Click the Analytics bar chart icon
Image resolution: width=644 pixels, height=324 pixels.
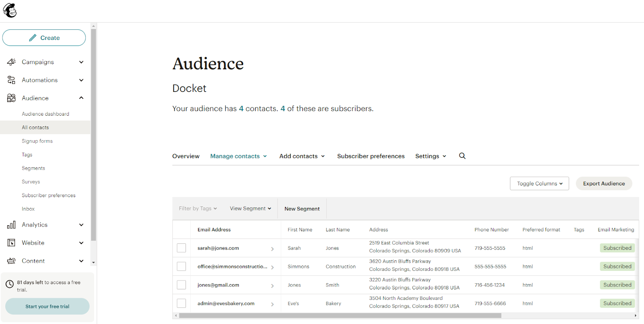click(11, 224)
